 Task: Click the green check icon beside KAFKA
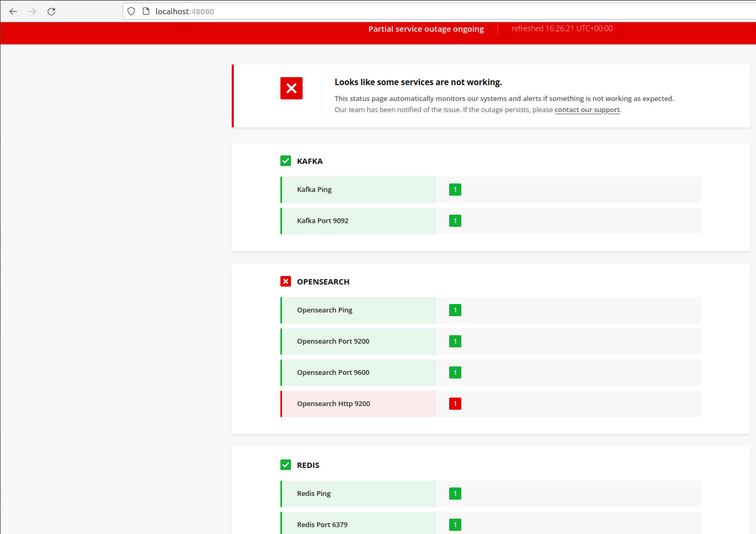point(286,161)
